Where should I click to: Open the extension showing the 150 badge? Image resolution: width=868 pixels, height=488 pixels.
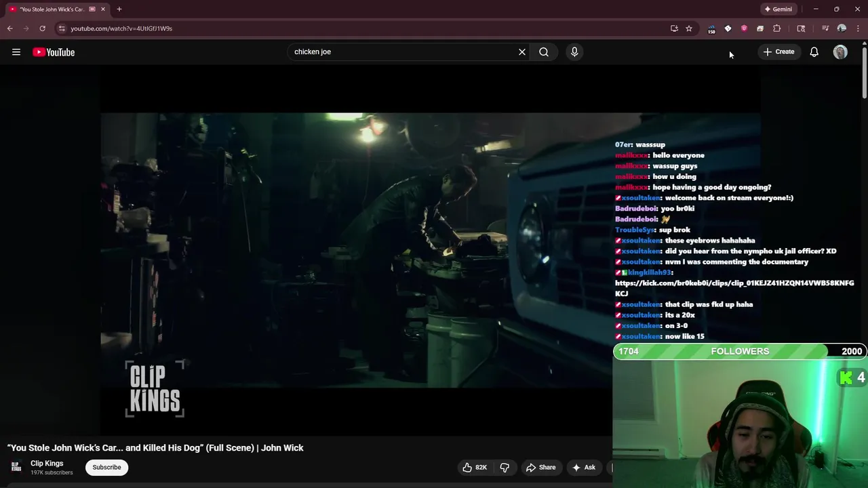tap(711, 29)
